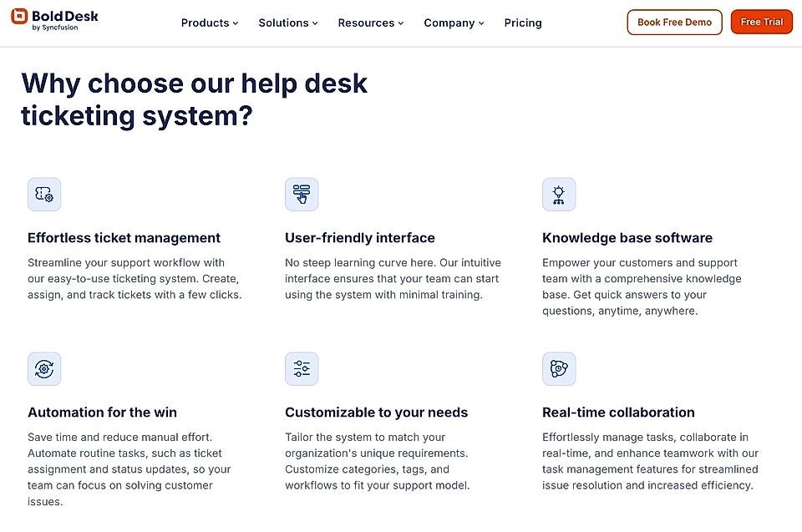Click the User-friendly interface icon
The image size is (802, 532).
click(x=302, y=194)
